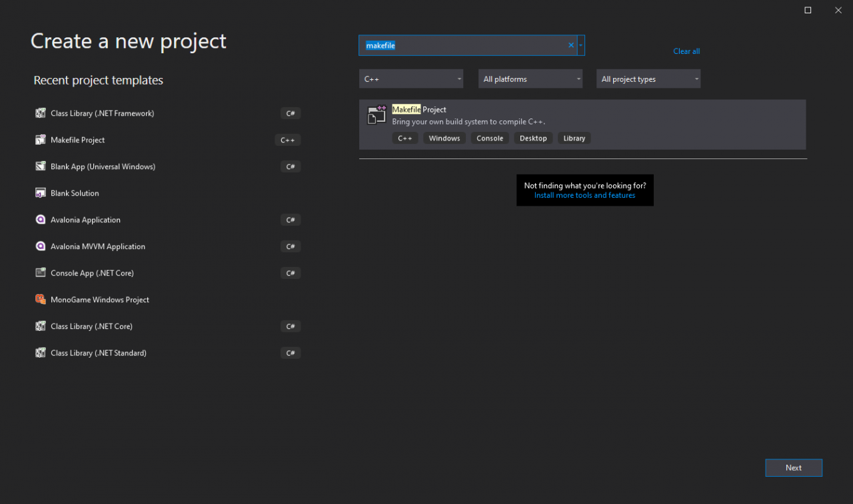
Task: Click the MonoGame Windows Project icon
Action: pos(40,300)
